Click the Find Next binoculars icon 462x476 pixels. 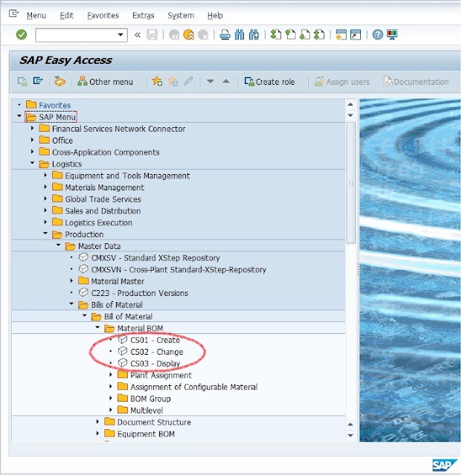(x=254, y=35)
